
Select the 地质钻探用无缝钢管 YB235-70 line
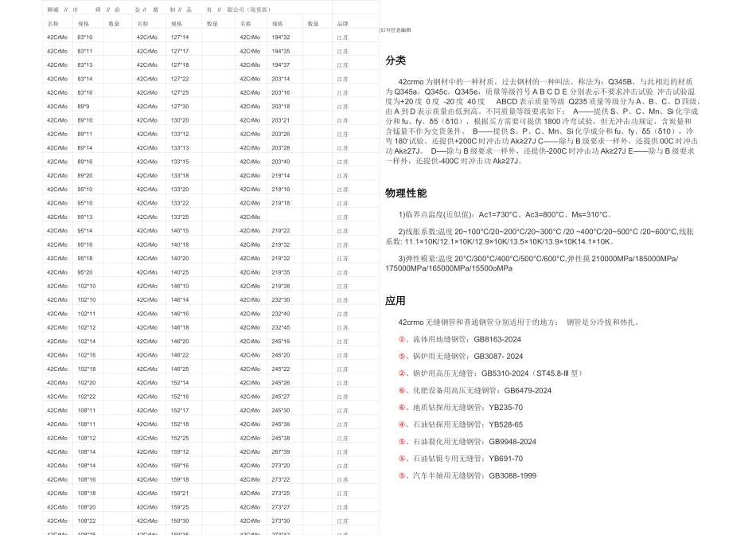[x=461, y=408]
